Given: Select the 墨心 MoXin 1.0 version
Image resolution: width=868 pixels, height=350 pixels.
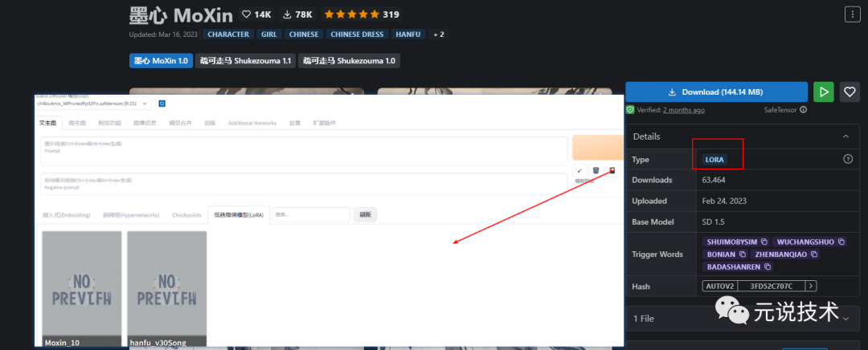Looking at the screenshot, I should coord(161,61).
